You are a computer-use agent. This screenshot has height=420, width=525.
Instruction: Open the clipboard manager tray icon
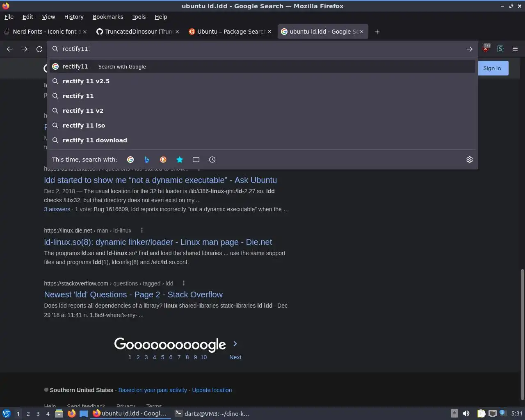[x=481, y=413]
